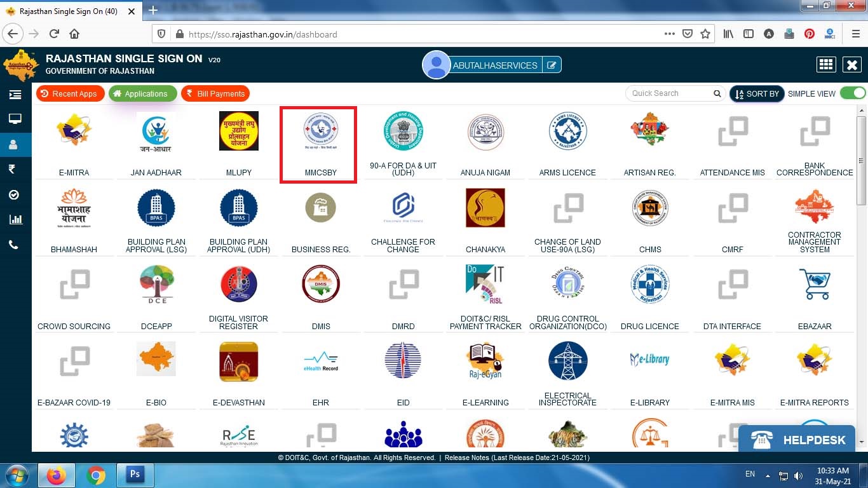Open the E-LIBRARY application
The image size is (868, 488).
650,360
